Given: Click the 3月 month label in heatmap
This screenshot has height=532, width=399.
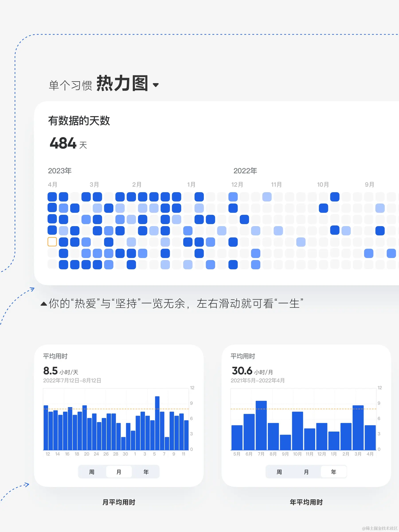Looking at the screenshot, I should point(94,184).
